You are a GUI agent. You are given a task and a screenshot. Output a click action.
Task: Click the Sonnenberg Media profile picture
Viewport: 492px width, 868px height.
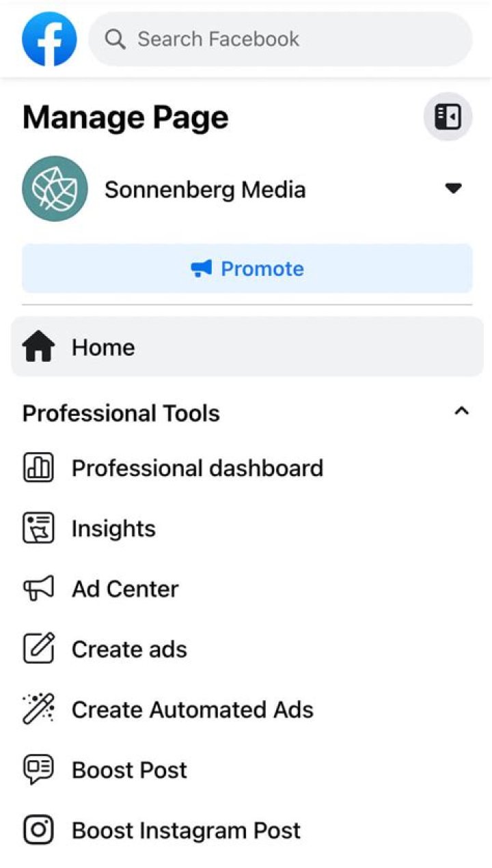click(x=55, y=188)
